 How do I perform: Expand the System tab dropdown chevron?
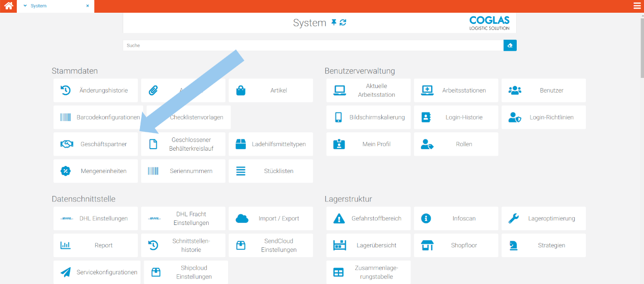(x=25, y=6)
